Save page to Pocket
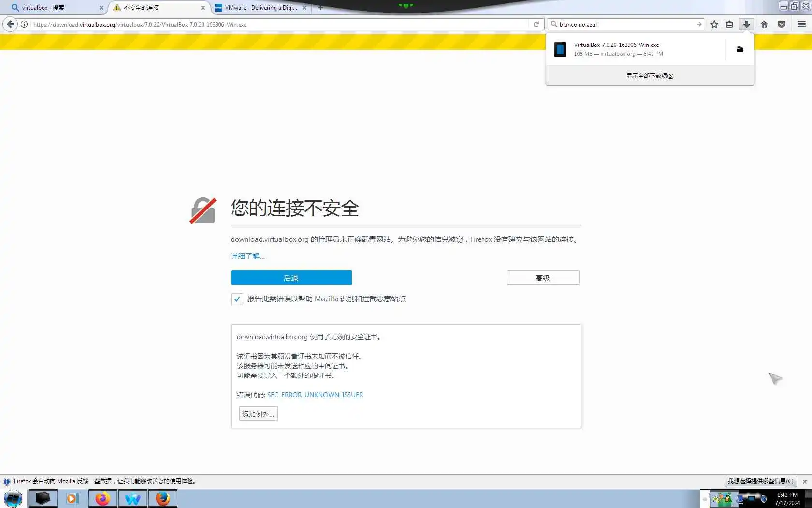Viewport: 812px width, 508px height. 782,24
